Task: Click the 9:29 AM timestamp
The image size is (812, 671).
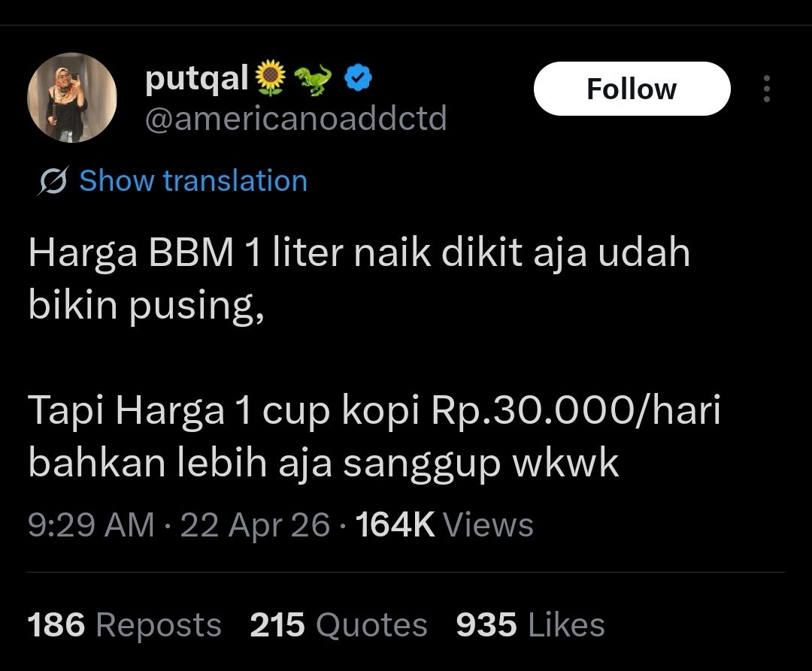Action: click(91, 524)
